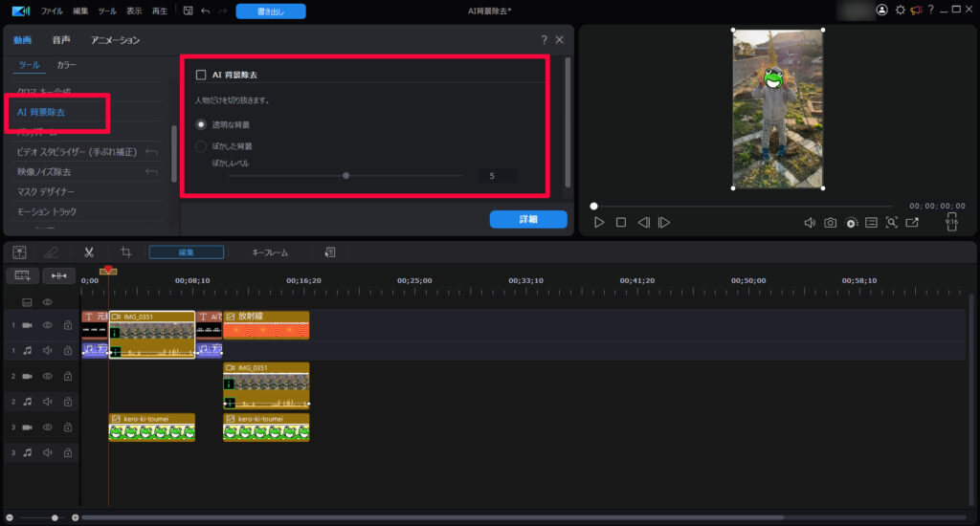Click the preview quality display icon
This screenshot has height=526, width=980.
(x=871, y=223)
